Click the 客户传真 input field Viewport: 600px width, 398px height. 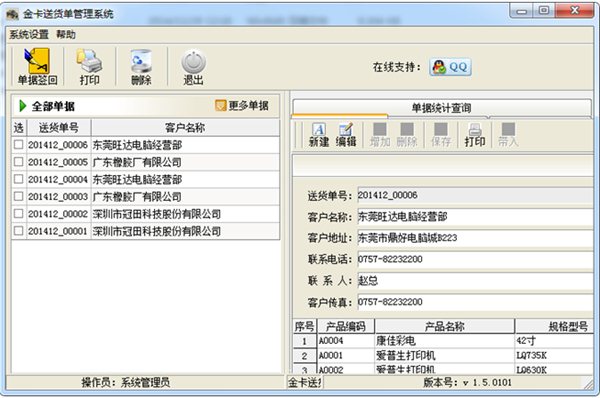pos(475,302)
